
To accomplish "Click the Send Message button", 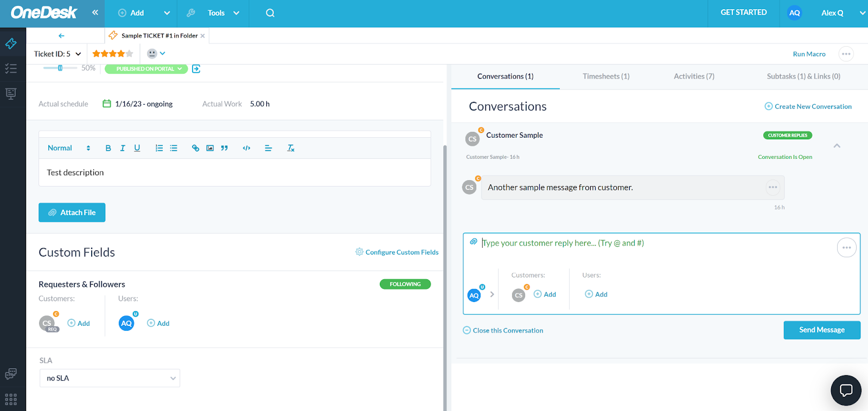I will tap(821, 330).
